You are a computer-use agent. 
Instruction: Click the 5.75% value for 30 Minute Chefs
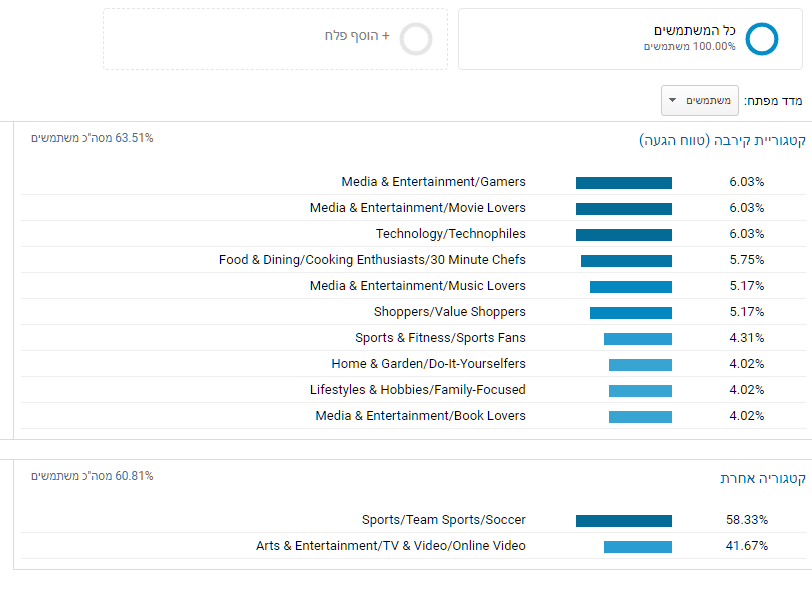pyautogui.click(x=747, y=260)
